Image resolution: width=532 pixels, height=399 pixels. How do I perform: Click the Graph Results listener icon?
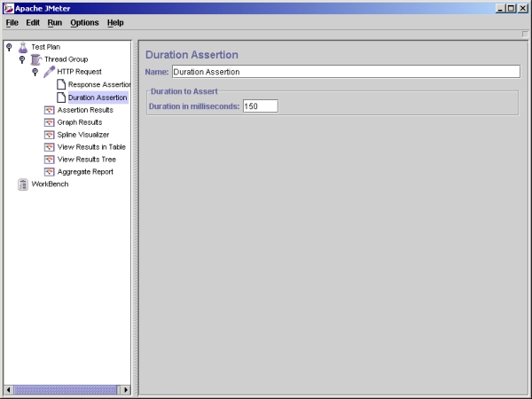[x=50, y=122]
